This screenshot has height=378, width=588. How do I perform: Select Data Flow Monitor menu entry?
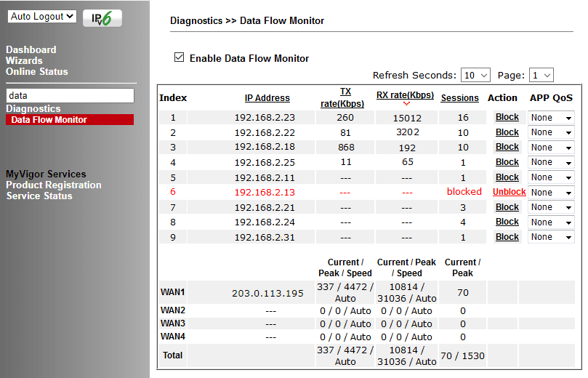click(x=49, y=120)
